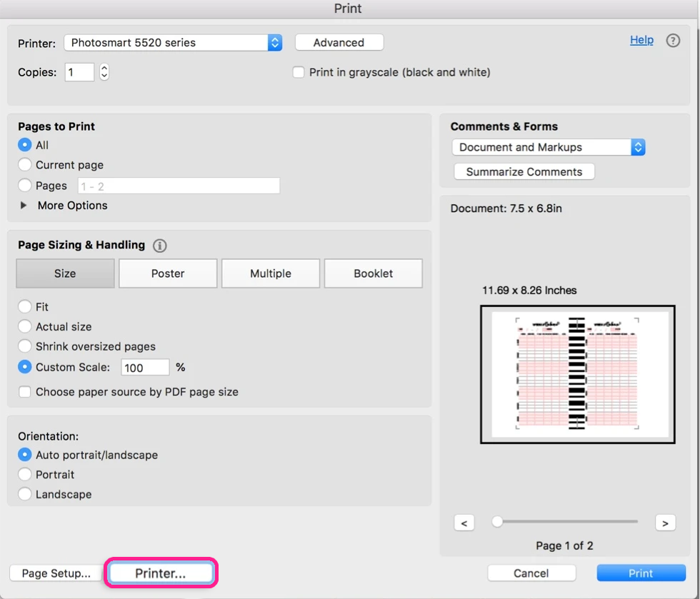
Task: Go to the next preview page
Action: point(665,523)
